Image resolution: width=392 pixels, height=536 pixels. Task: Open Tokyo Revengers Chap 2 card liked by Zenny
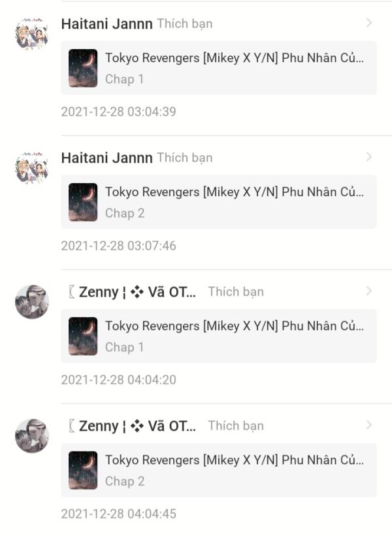[219, 470]
